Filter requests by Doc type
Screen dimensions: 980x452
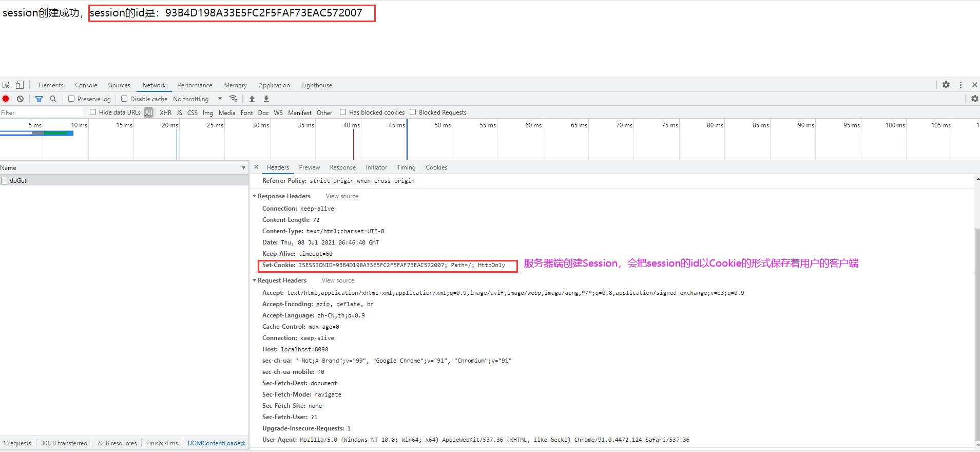pos(263,112)
